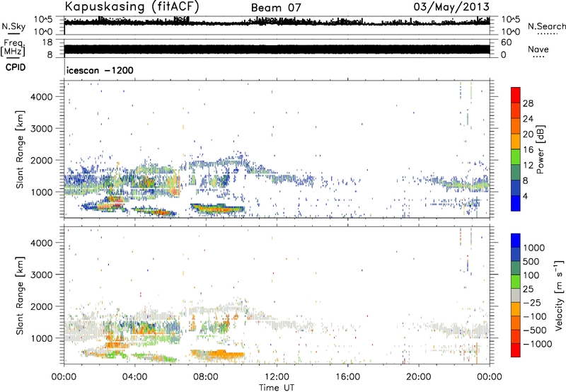The image size is (566, 392).
Task: Click the "Velocity [m s-1]" color bar title
Action: (559, 295)
